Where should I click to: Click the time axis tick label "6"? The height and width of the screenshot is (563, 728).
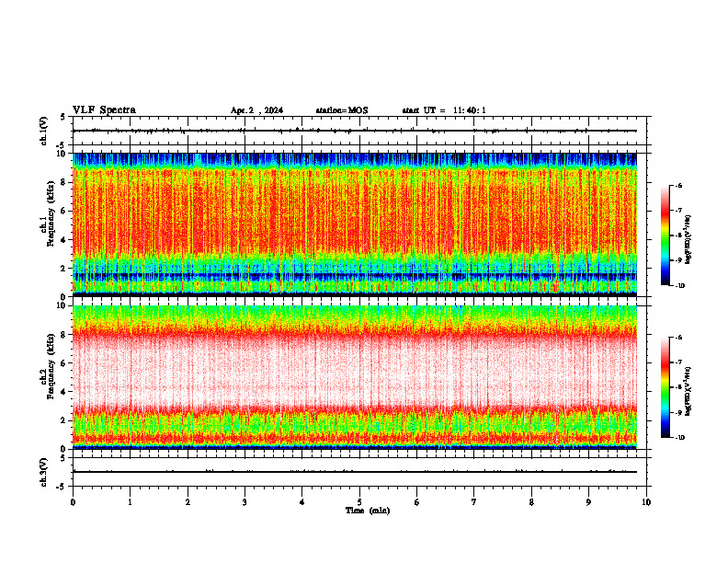(x=417, y=502)
